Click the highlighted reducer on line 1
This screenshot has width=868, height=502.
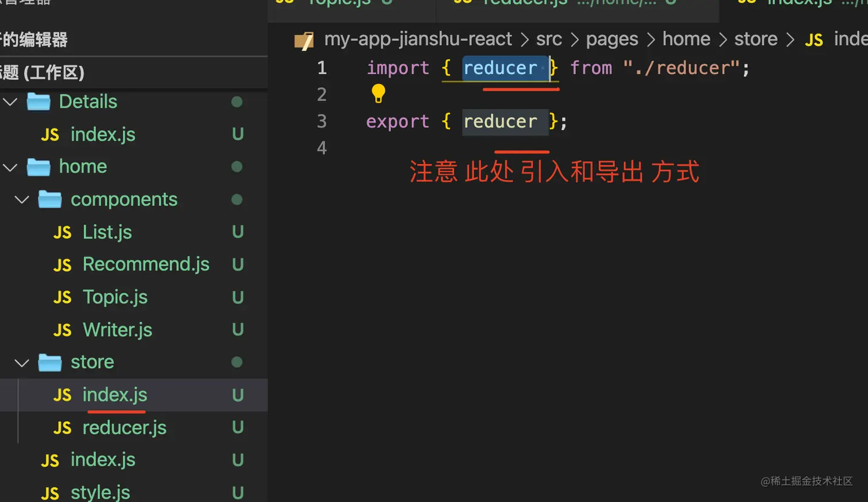pos(500,68)
